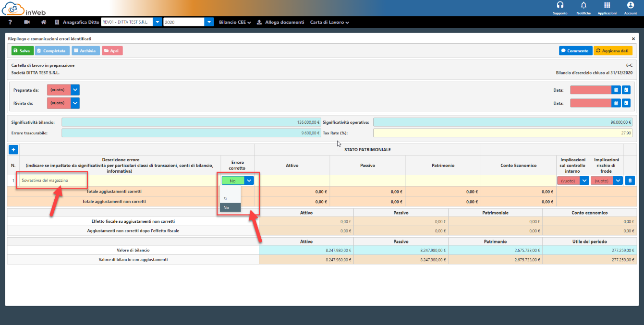
Task: Open Anagrafica Ditte menu item
Action: coord(77,22)
